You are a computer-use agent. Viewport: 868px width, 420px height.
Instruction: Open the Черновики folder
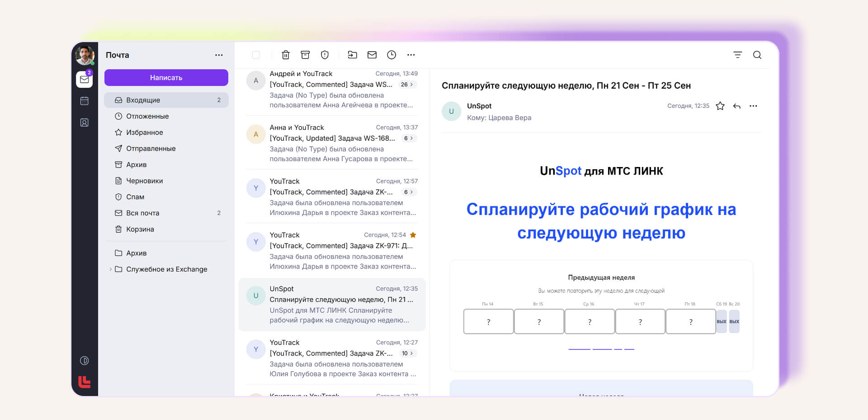click(x=166, y=181)
